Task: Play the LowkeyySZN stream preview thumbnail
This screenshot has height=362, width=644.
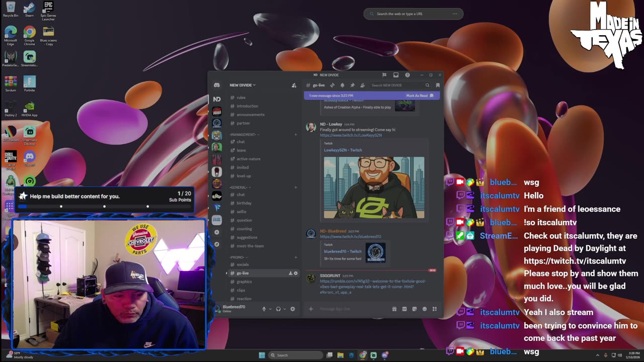Action: (374, 188)
